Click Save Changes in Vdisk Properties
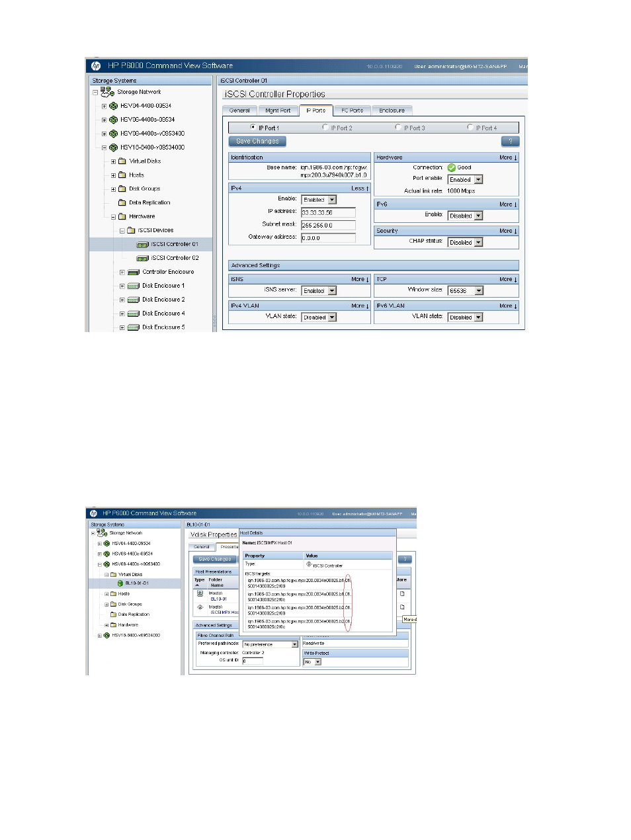 click(215, 560)
